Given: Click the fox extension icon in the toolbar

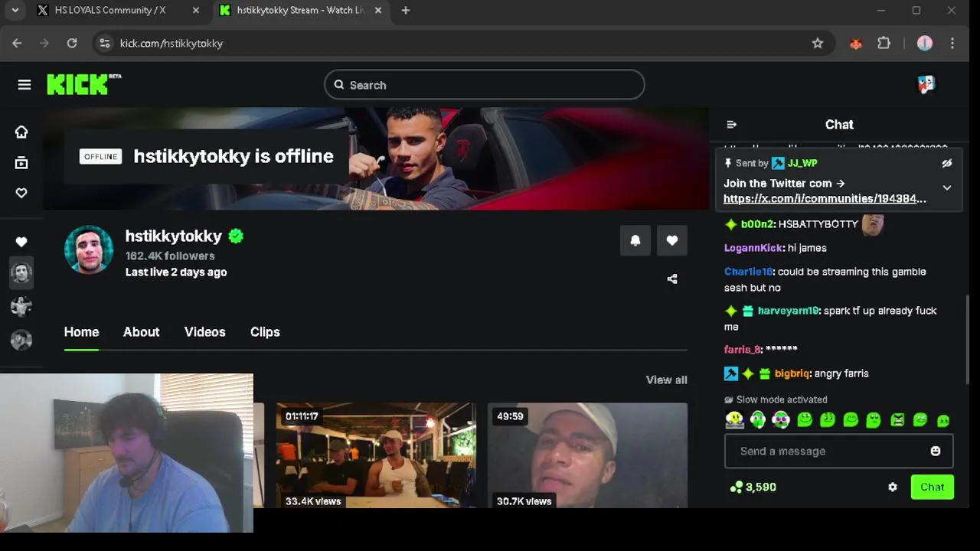Looking at the screenshot, I should (x=856, y=44).
